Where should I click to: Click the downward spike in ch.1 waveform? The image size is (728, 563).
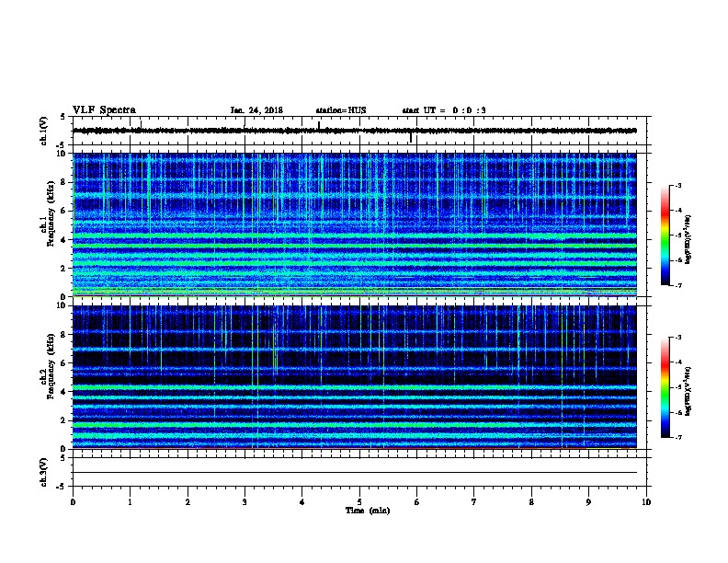(411, 138)
